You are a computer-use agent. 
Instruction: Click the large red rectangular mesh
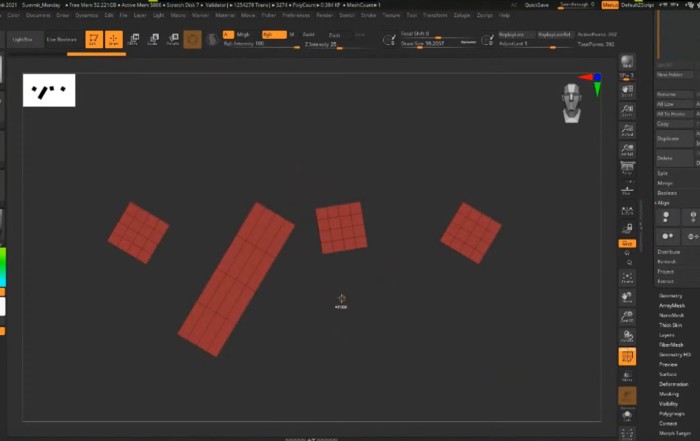click(x=236, y=278)
